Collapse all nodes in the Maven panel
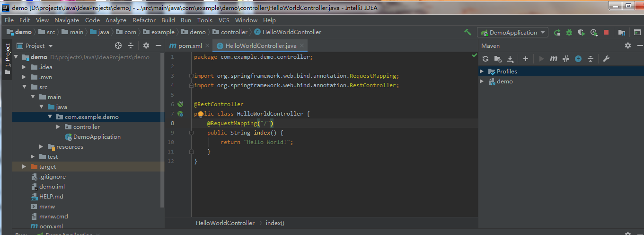This screenshot has height=235, width=644. (590, 59)
